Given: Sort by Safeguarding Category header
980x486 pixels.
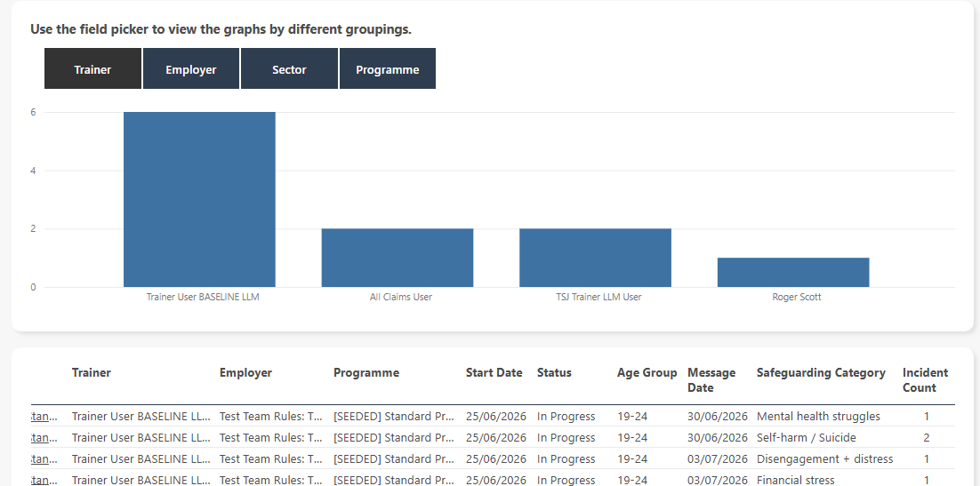Looking at the screenshot, I should tap(821, 373).
